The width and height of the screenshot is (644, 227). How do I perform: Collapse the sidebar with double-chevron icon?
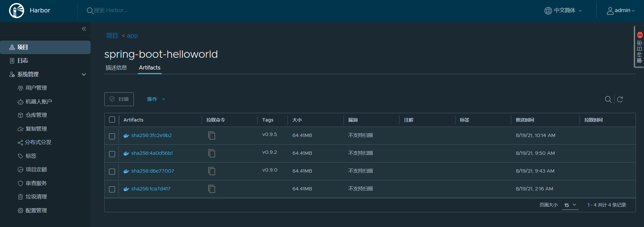(84, 29)
